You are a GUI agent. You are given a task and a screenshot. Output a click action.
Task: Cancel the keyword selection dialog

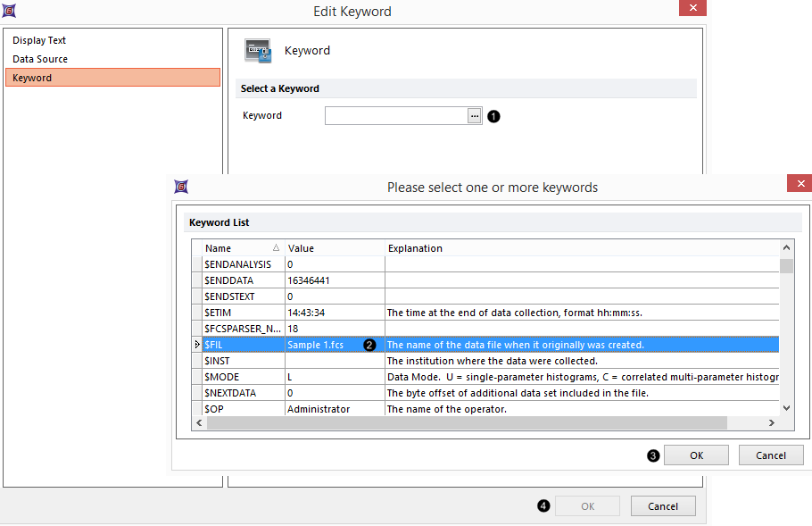tap(771, 455)
